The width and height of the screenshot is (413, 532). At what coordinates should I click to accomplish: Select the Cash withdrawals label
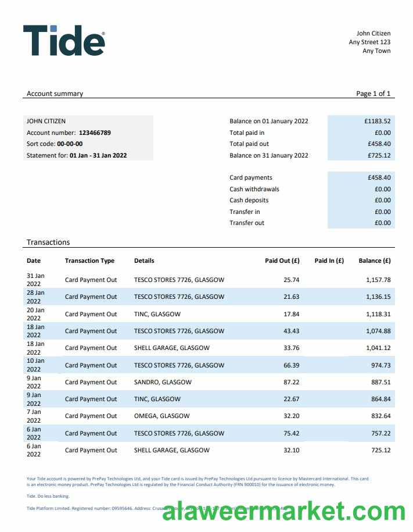254,189
